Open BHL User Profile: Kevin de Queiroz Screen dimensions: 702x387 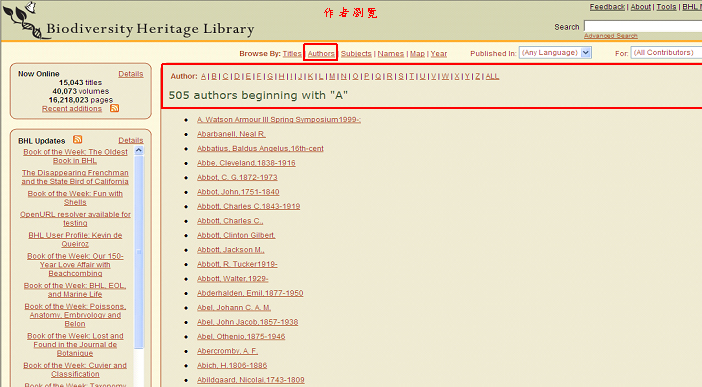[x=75, y=240]
